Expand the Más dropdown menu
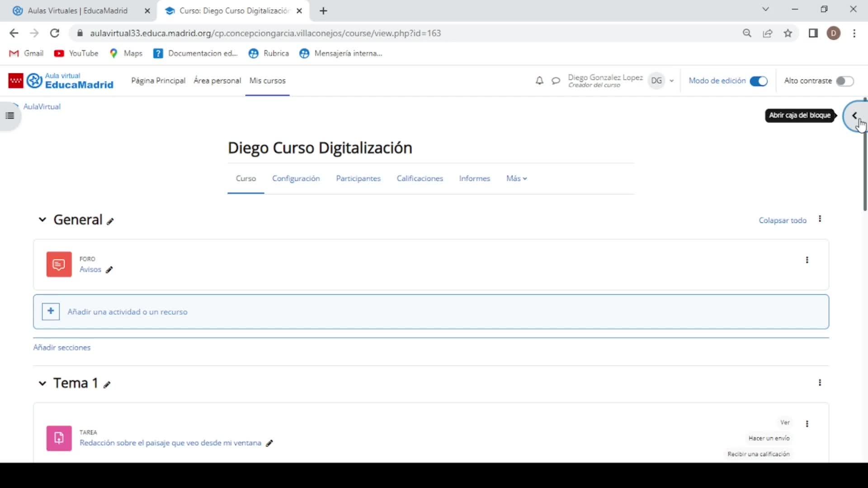 click(516, 178)
